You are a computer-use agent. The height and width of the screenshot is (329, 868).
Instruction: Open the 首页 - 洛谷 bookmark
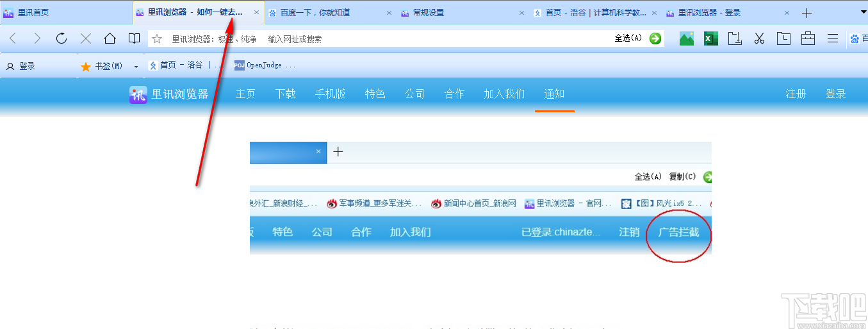(x=186, y=65)
